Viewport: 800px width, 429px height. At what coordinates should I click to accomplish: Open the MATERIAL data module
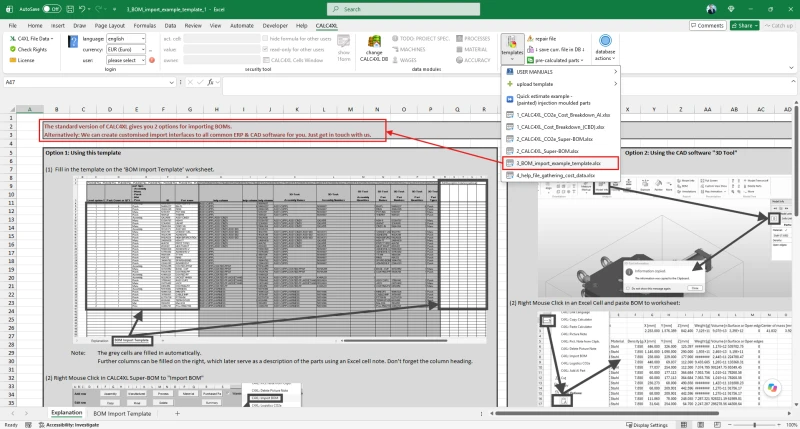pos(471,49)
